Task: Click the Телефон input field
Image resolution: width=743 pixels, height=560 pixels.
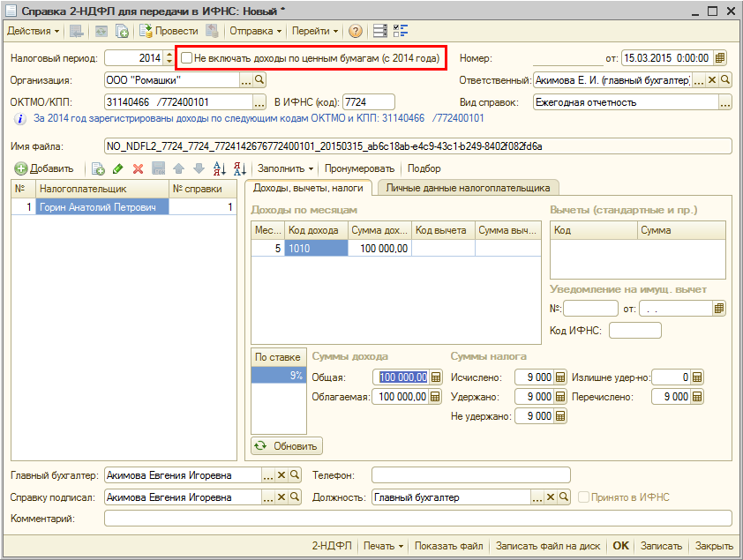Action: [471, 474]
